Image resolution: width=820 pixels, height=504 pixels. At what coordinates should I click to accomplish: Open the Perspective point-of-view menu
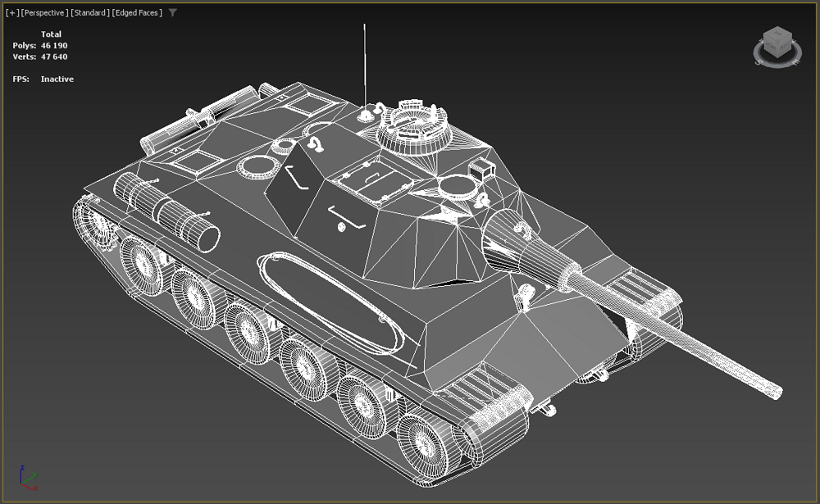[44, 13]
